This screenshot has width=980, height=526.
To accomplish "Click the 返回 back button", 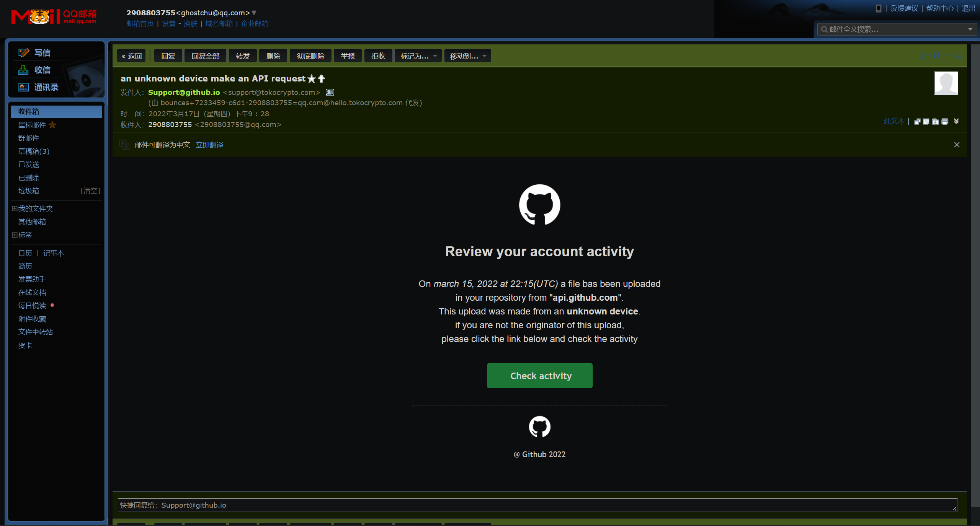I will pyautogui.click(x=132, y=56).
